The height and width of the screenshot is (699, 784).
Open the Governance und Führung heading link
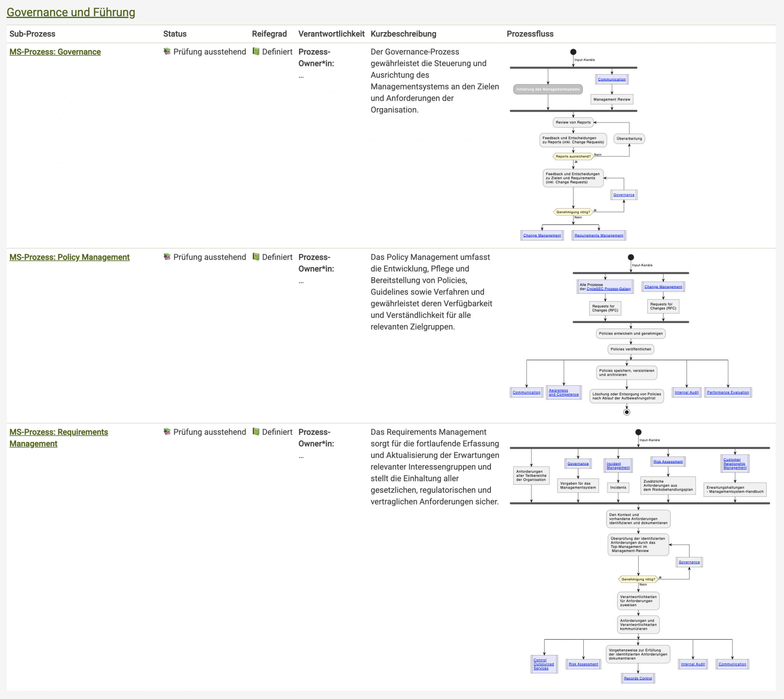point(71,12)
